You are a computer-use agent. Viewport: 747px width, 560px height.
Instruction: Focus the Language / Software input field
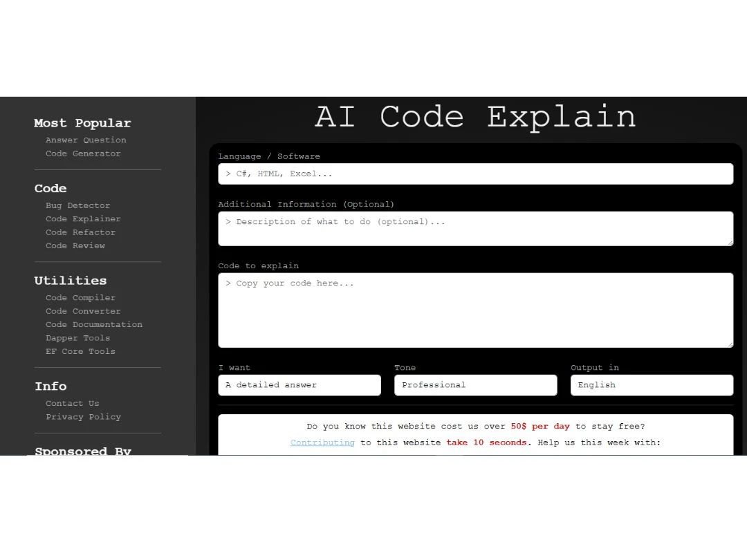coord(475,174)
